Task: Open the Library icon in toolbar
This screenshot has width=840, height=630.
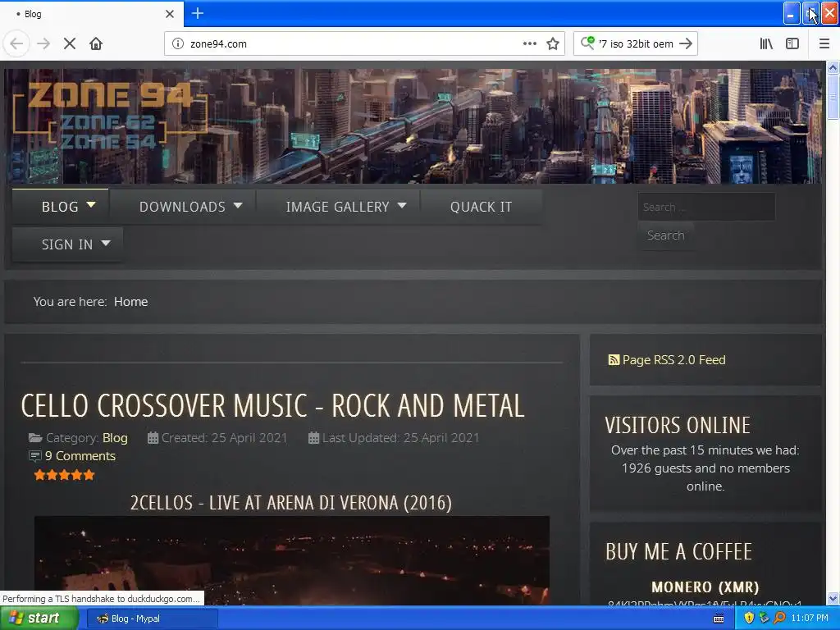Action: pyautogui.click(x=766, y=43)
